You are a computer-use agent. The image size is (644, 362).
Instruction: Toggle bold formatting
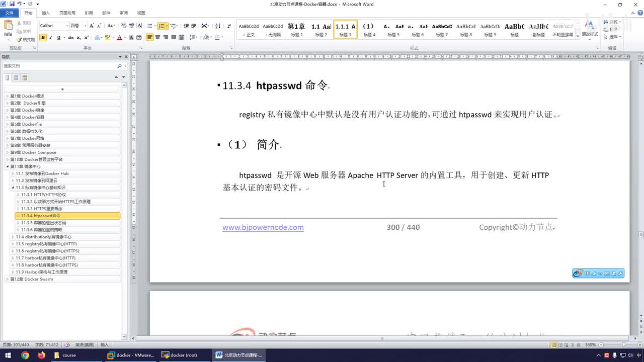click(x=43, y=37)
